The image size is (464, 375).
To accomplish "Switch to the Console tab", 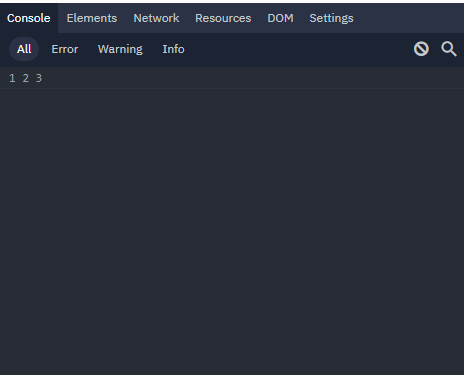I will click(x=29, y=18).
